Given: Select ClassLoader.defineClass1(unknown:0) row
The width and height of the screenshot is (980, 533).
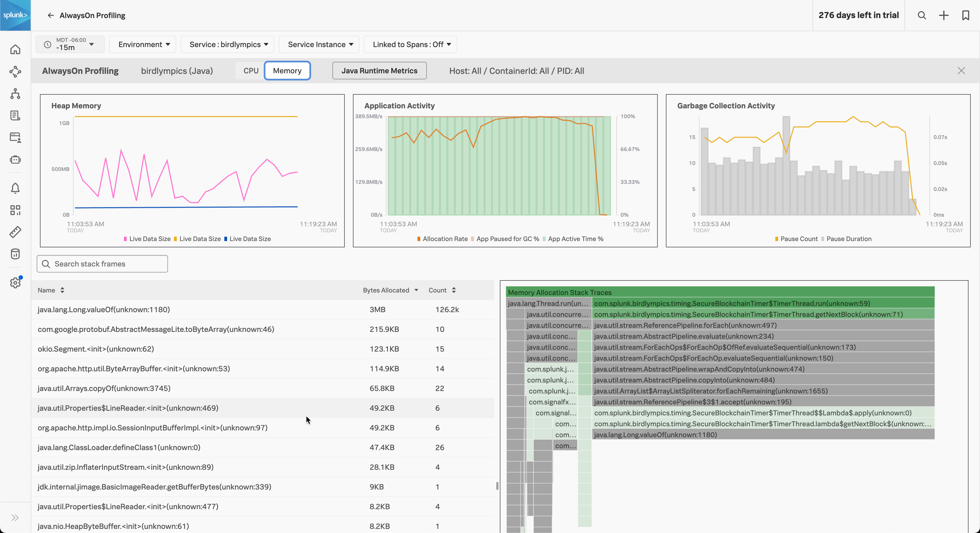Looking at the screenshot, I should click(x=262, y=447).
